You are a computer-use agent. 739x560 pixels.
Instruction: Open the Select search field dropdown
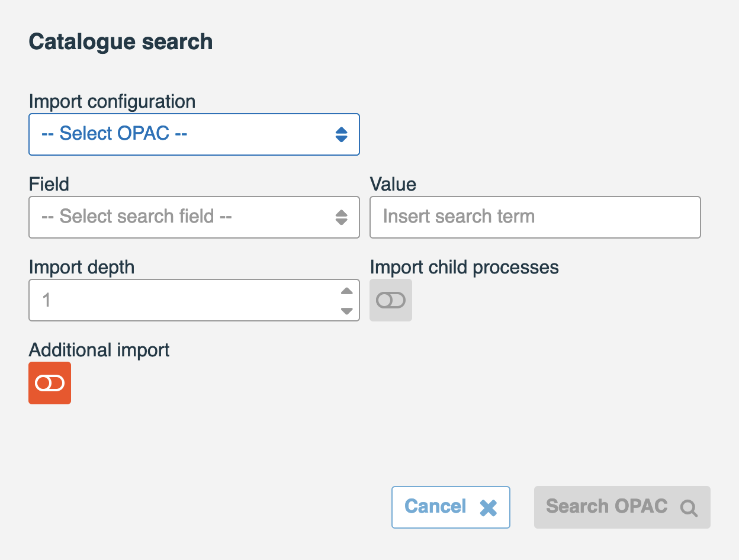(184, 217)
